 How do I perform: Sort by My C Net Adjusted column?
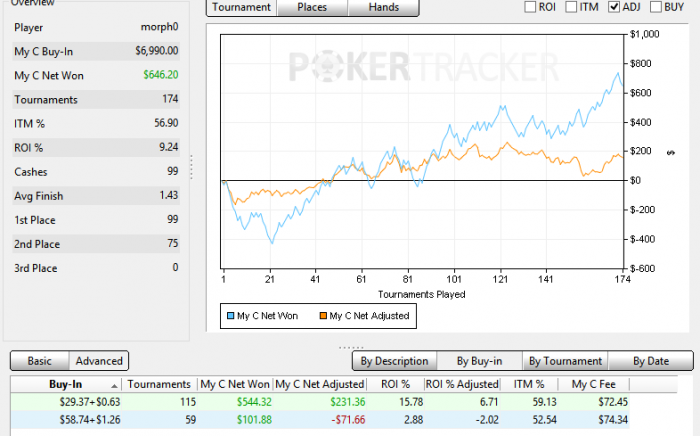coord(320,384)
